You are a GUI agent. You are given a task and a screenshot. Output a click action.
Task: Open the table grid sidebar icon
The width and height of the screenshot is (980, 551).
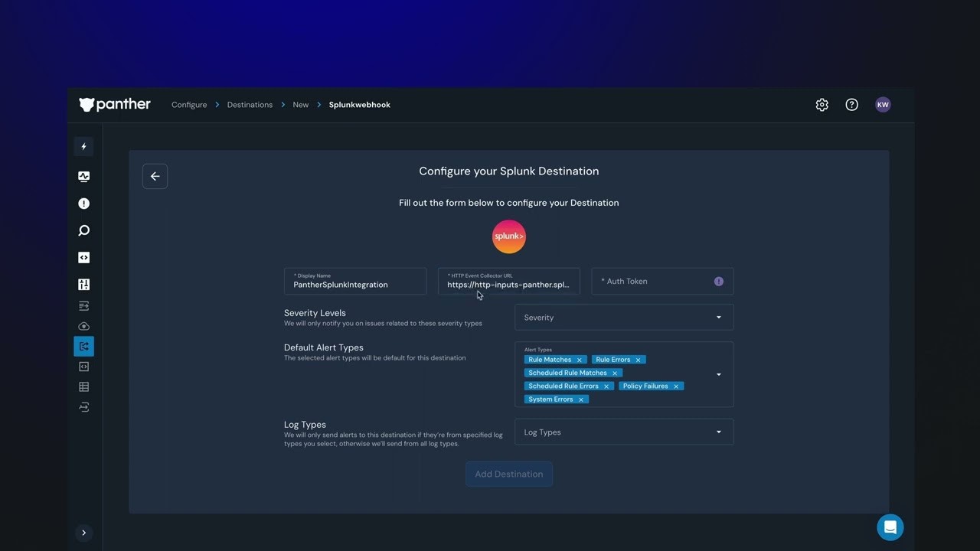coord(84,387)
